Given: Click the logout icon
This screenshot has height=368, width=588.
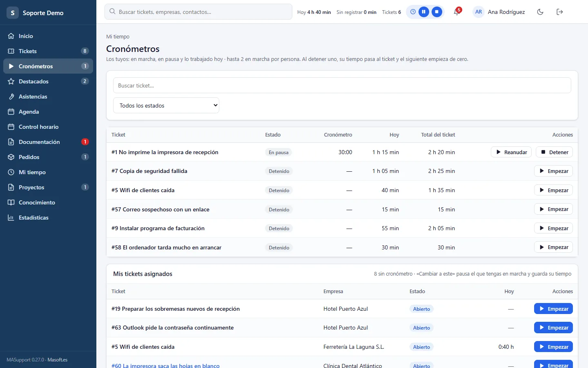Looking at the screenshot, I should coord(560,12).
